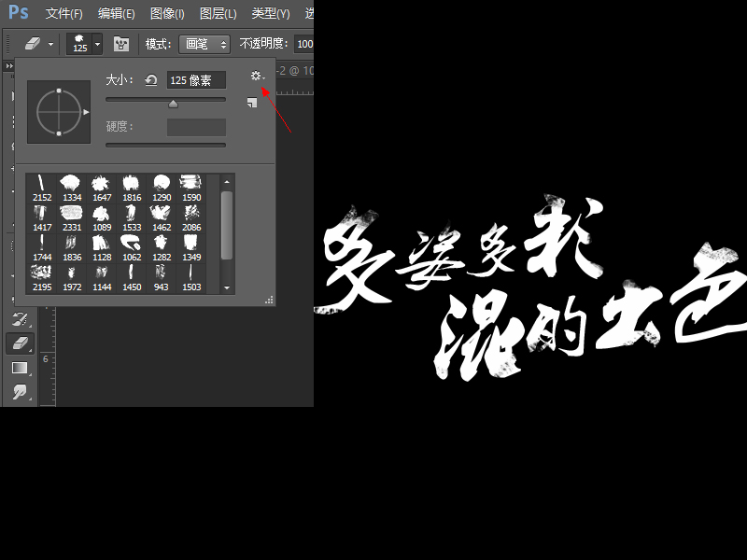Open the 模式 mode dropdown showing 画笔
This screenshot has height=560, width=747.
pyautogui.click(x=204, y=44)
